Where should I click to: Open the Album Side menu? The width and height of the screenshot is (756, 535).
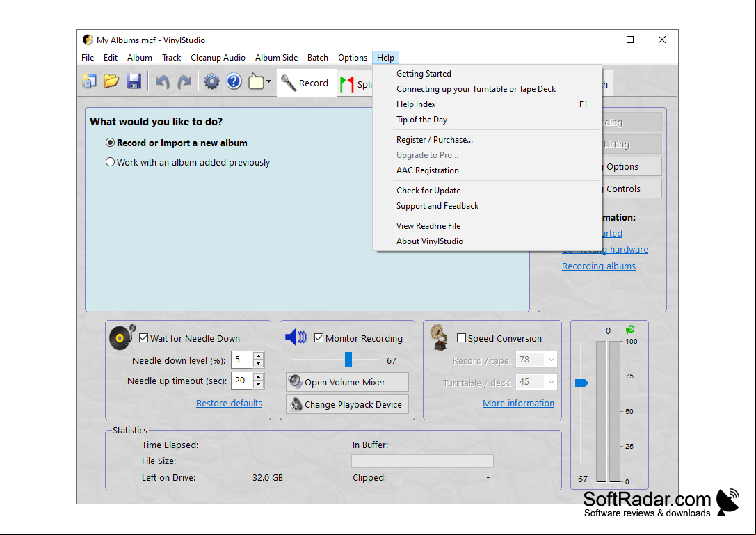point(277,58)
